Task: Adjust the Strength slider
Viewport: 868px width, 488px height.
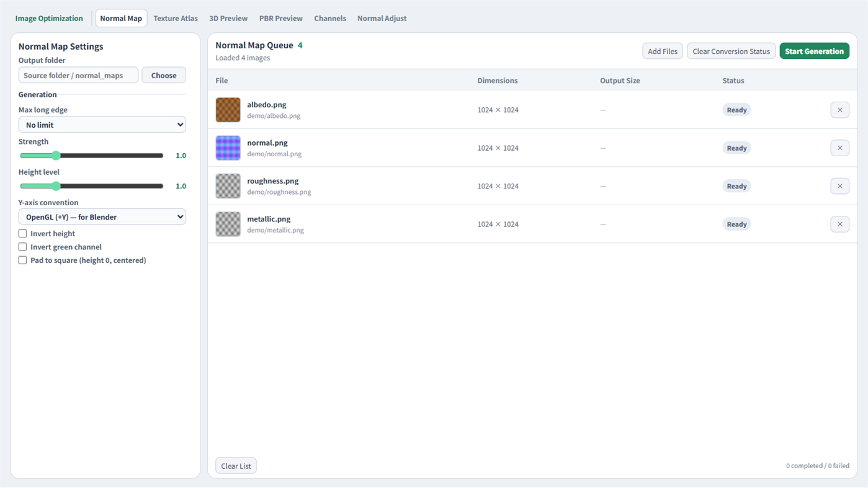Action: pyautogui.click(x=92, y=156)
